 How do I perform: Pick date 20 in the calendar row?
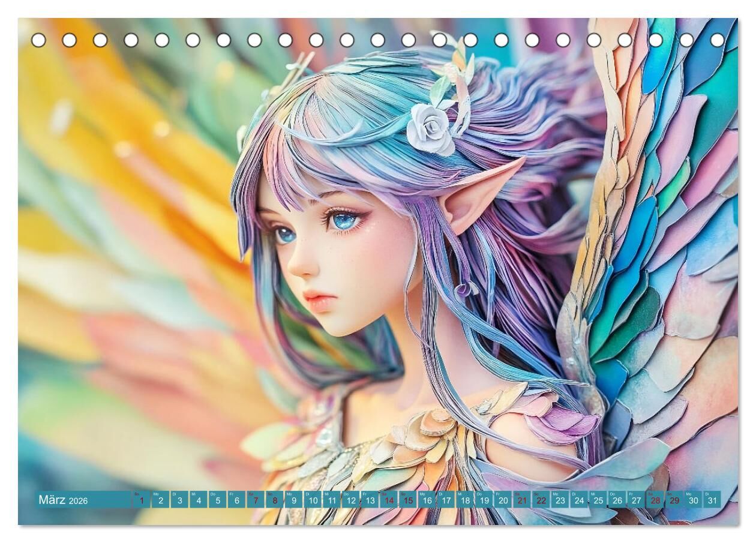(x=503, y=500)
